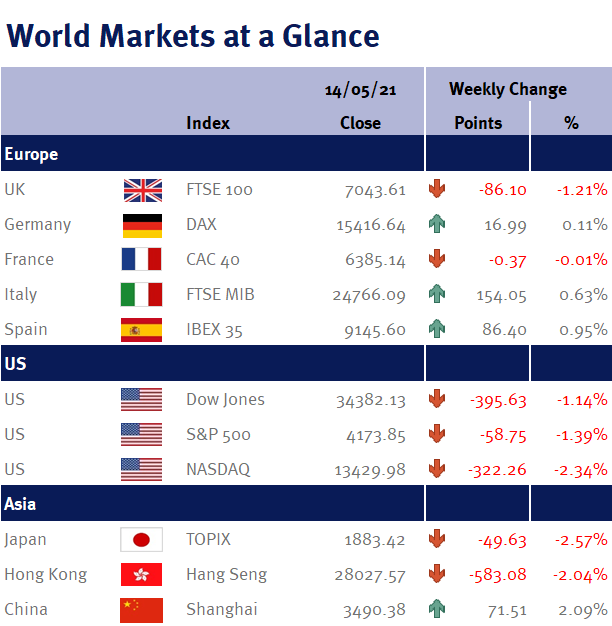Viewport: 612px width, 626px height.
Task: Click the UK Union Jack flag icon
Action: coord(143,190)
